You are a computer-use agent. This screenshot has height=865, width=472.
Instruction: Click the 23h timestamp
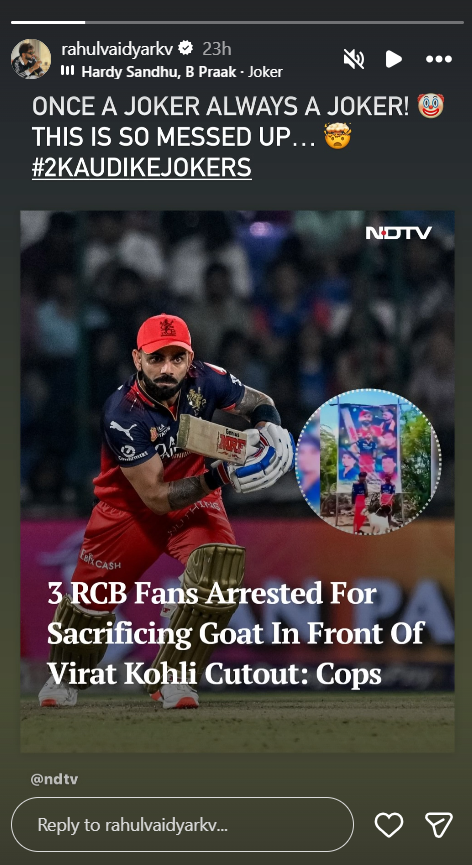tap(217, 49)
